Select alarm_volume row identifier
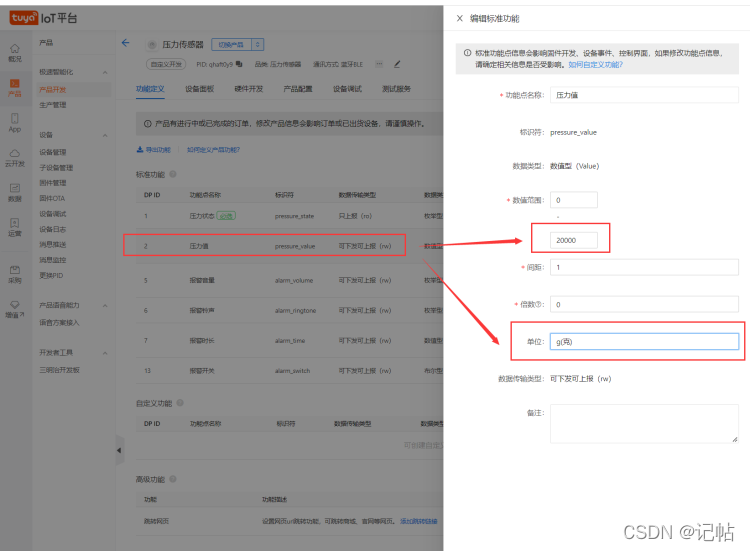The height and width of the screenshot is (551, 750). pyautogui.click(x=294, y=280)
